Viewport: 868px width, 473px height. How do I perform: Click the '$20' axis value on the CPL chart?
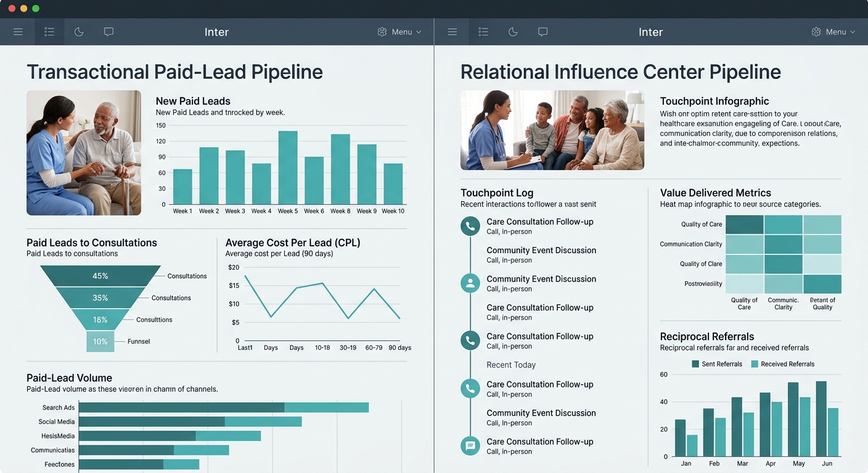(234, 267)
